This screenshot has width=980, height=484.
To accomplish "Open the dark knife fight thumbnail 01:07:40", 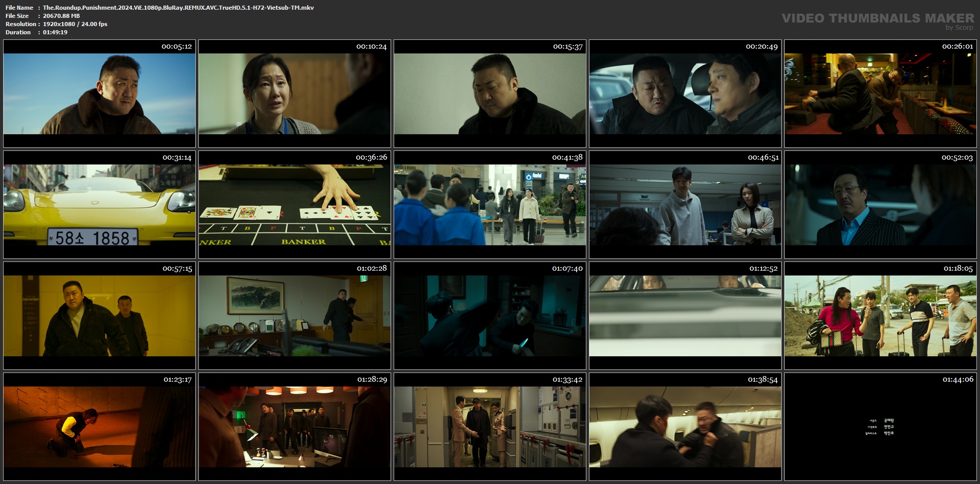I will pos(490,316).
